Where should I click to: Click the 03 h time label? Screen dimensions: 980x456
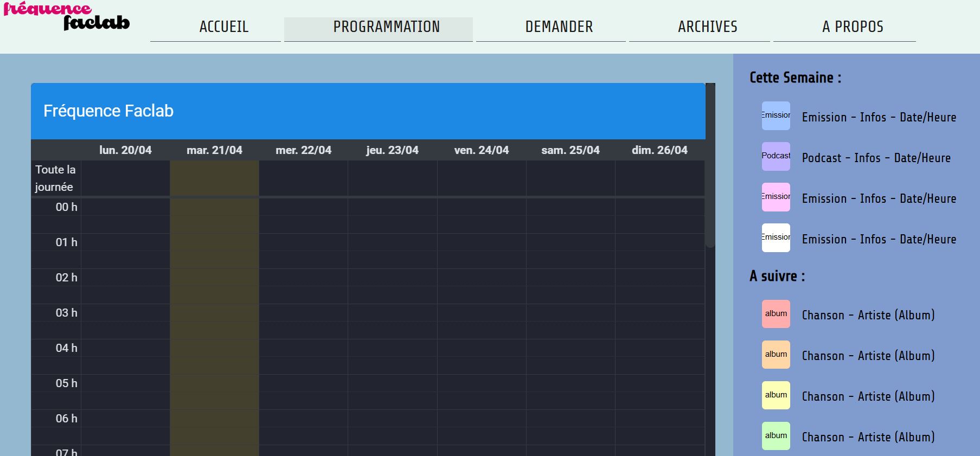(67, 312)
